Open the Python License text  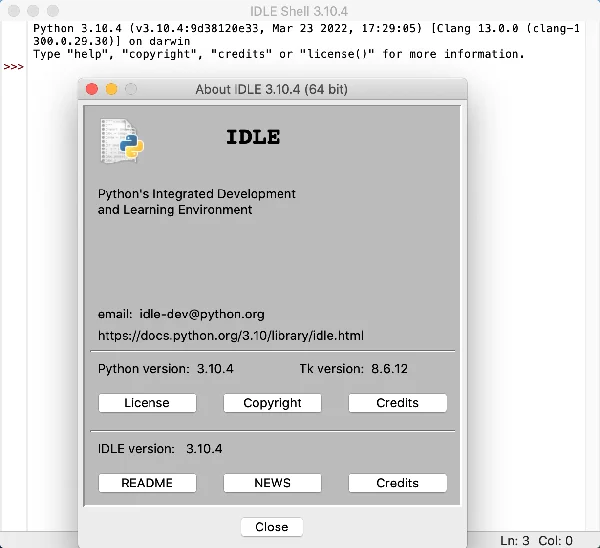pos(147,403)
